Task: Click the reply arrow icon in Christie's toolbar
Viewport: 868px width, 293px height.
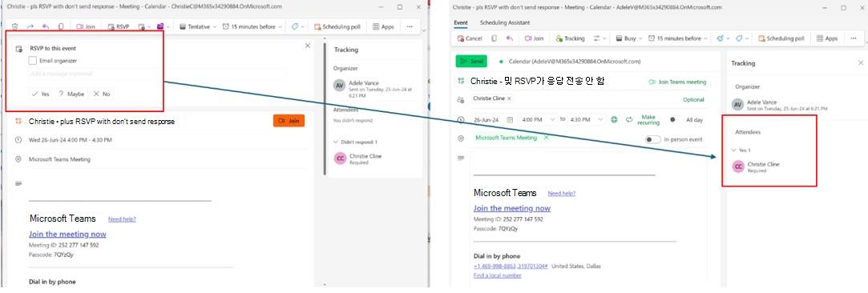Action: (x=46, y=26)
